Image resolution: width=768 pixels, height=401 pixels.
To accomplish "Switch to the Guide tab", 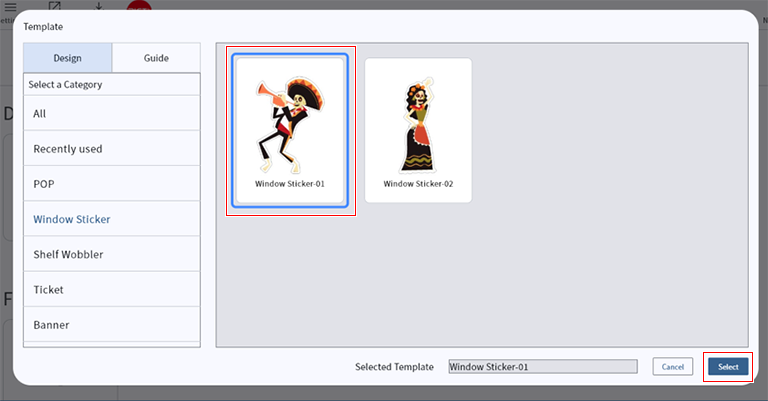I will [156, 58].
